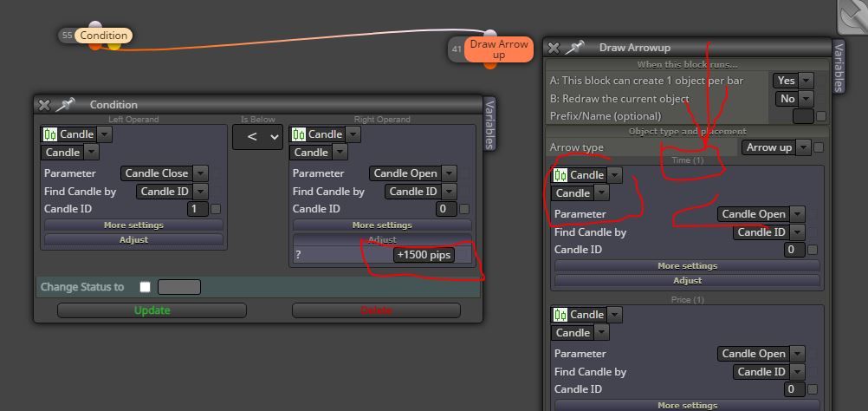Click the orange output connector under Draw Arrow up node
The image size is (868, 411).
click(x=490, y=65)
